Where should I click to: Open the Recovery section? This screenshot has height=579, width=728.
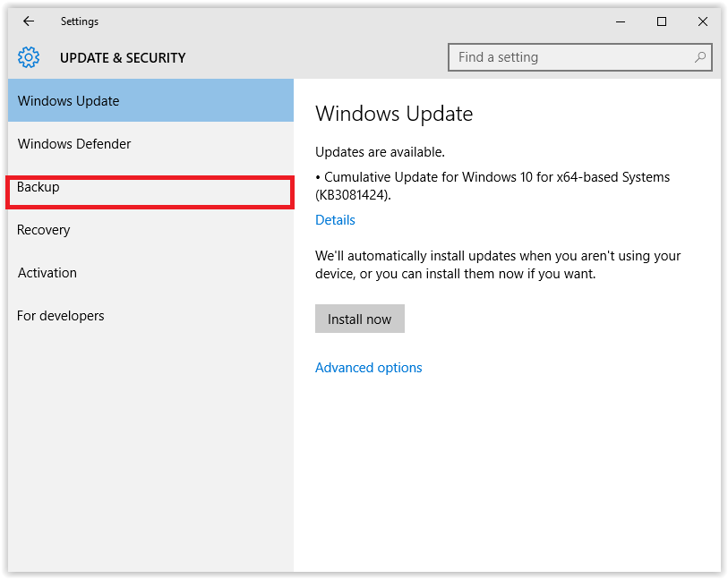coord(151,230)
